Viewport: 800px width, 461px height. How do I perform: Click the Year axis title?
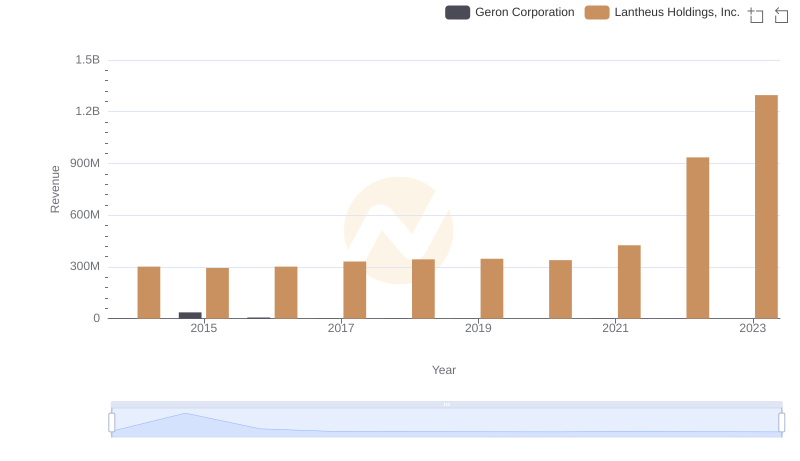444,370
